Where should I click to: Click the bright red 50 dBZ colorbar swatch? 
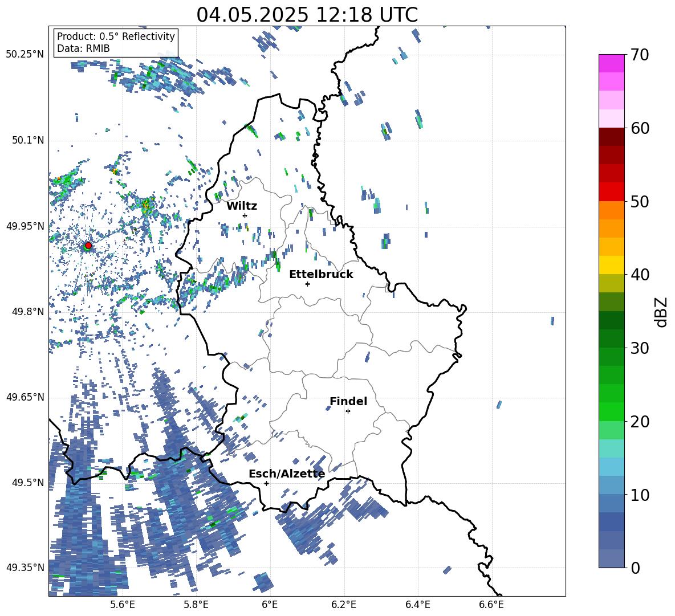[611, 192]
